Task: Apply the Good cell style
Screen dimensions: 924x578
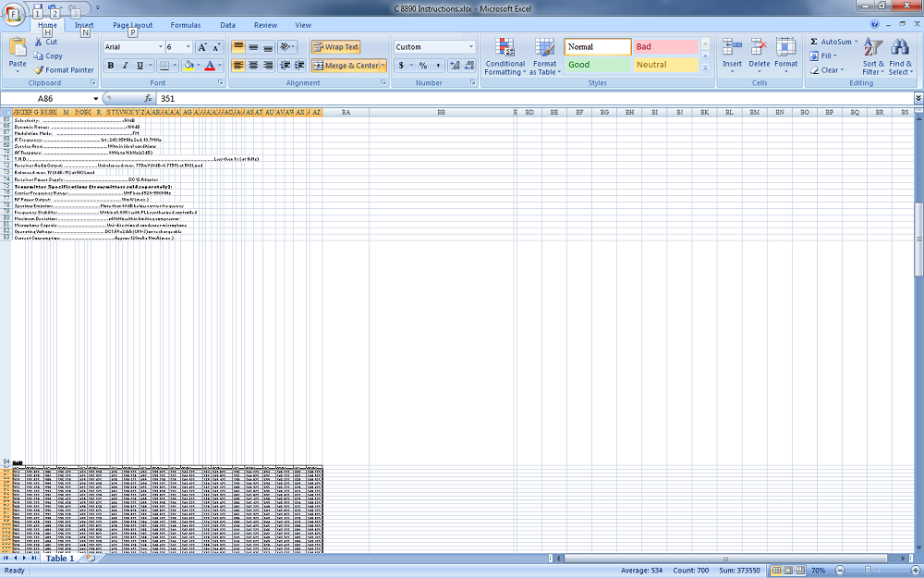Action: (598, 65)
